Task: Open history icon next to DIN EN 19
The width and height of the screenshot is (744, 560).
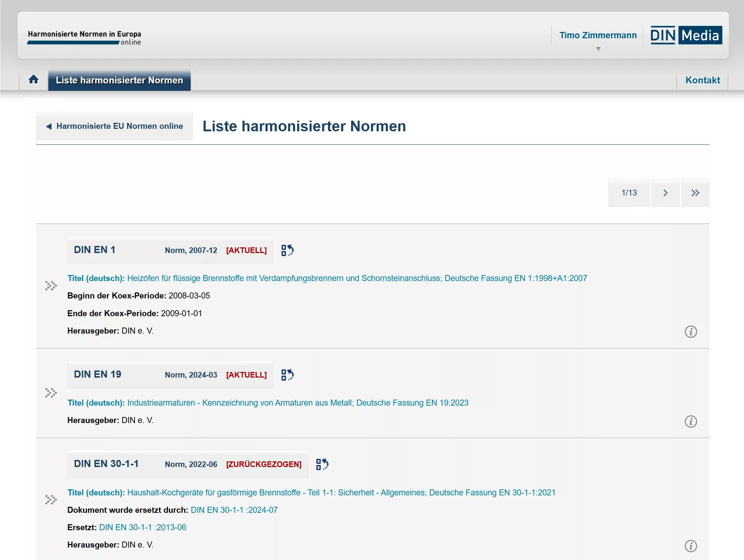Action: click(x=287, y=375)
